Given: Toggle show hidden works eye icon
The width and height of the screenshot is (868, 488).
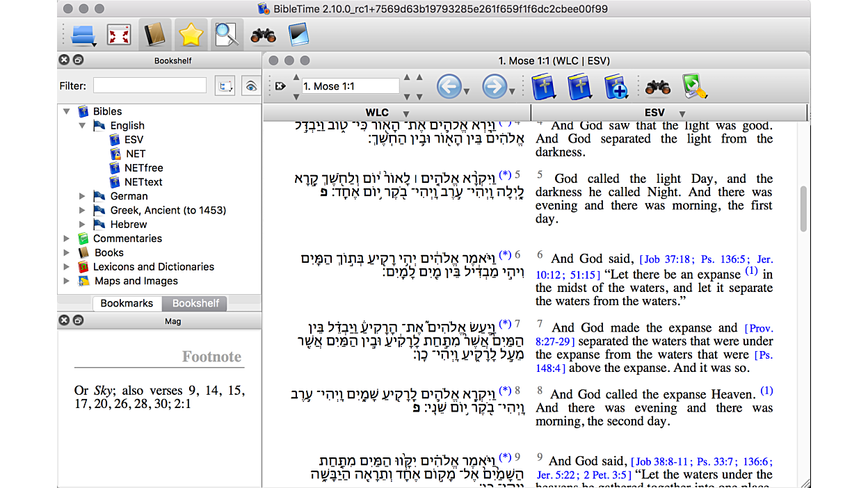Looking at the screenshot, I should point(250,86).
